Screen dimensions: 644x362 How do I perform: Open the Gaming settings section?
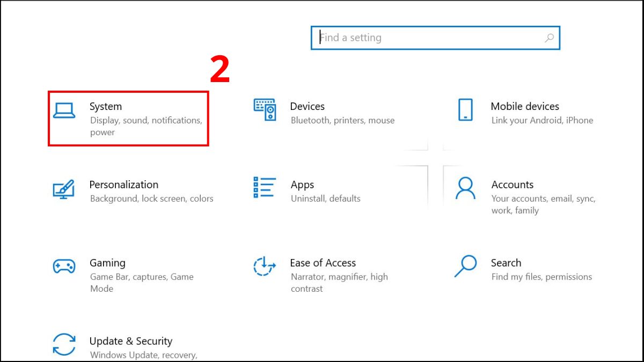click(107, 263)
